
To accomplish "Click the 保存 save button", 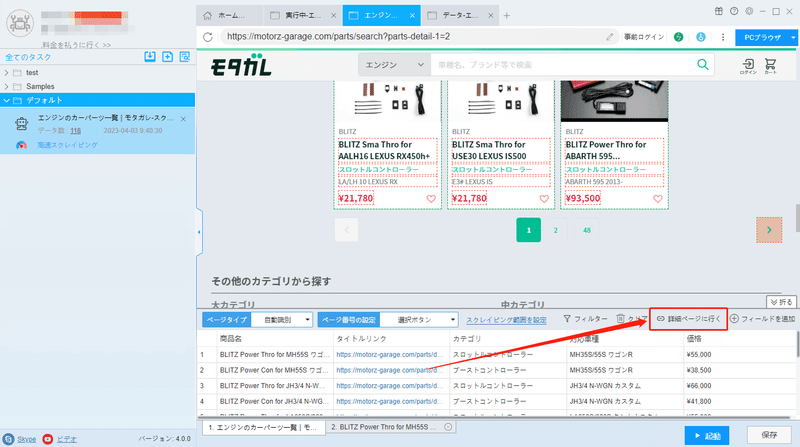I will click(x=769, y=435).
